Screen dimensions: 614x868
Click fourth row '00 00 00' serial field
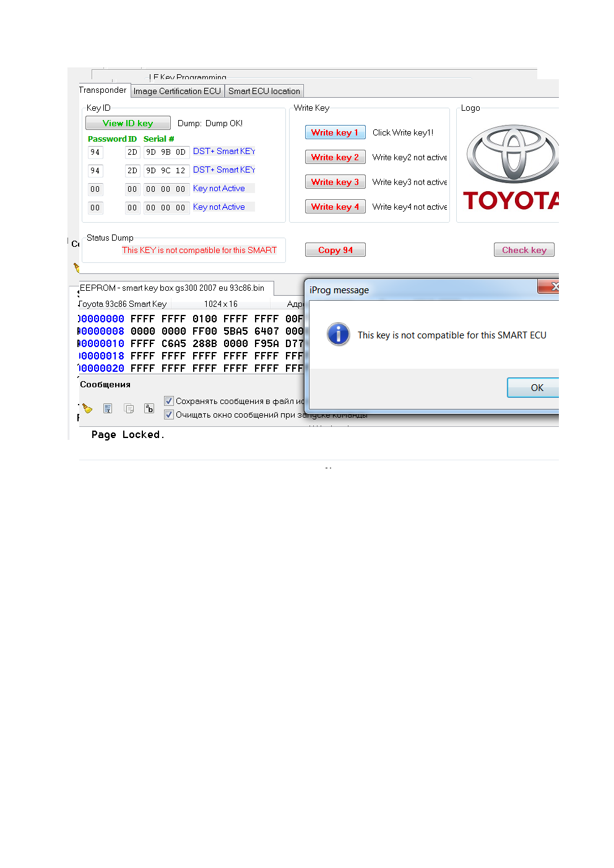click(x=166, y=208)
